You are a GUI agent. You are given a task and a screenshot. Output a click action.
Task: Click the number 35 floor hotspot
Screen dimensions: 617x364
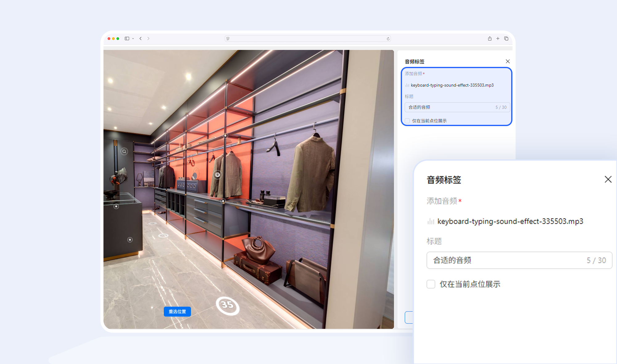[228, 305]
